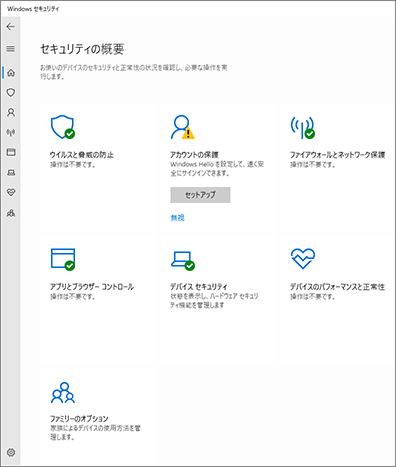
Task: Open settings gear at sidebar bottom
Action: pyautogui.click(x=11, y=453)
